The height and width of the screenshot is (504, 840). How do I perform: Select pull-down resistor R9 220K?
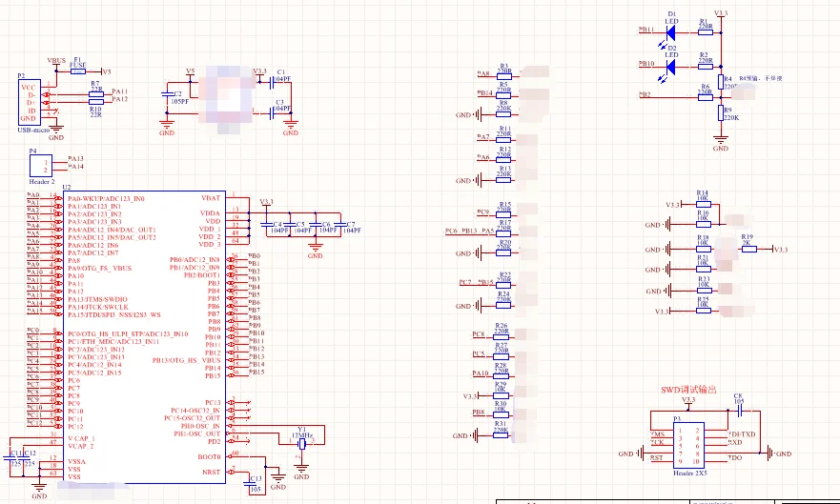721,112
